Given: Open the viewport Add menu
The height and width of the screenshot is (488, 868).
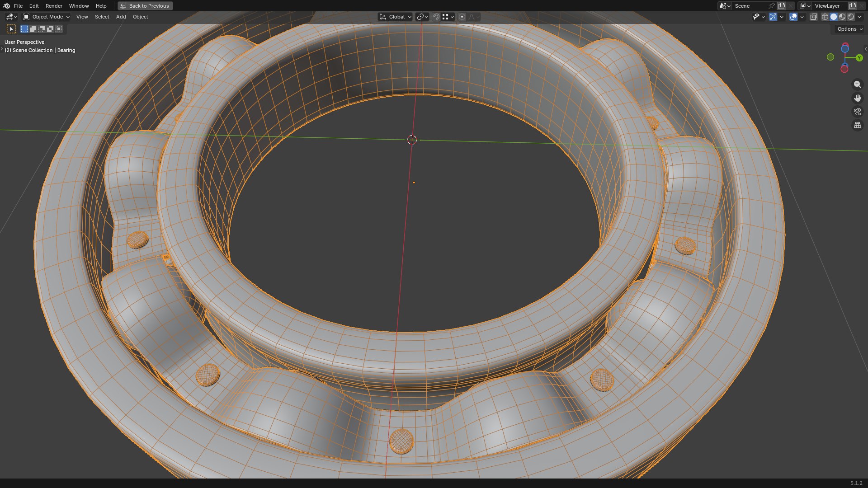Looking at the screenshot, I should [x=121, y=17].
